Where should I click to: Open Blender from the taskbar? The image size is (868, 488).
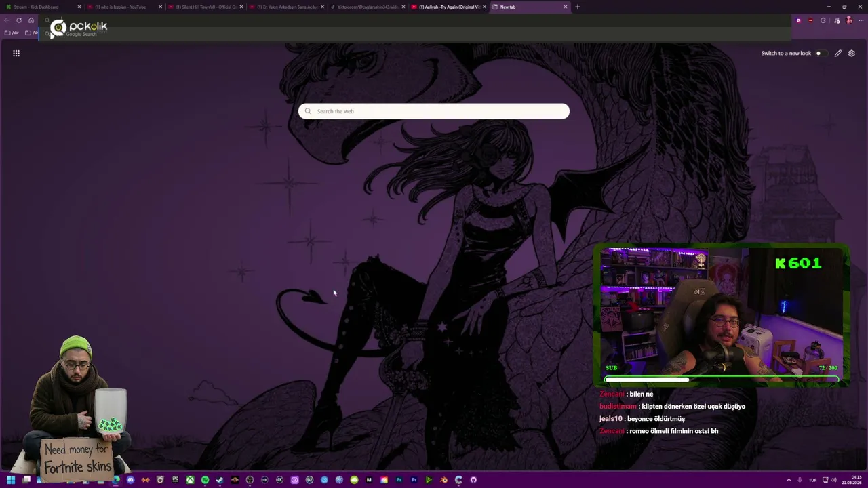click(x=443, y=480)
